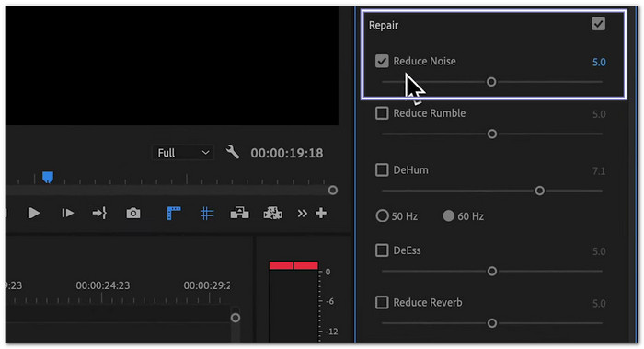Click the left red clipping indicator on audio meter
This screenshot has width=644, height=349.
[x=281, y=265]
